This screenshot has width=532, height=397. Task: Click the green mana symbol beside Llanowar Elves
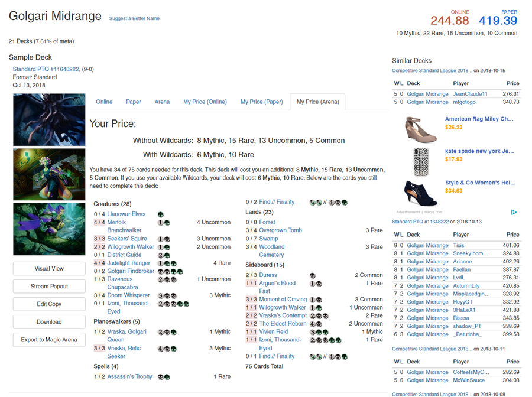tap(161, 214)
